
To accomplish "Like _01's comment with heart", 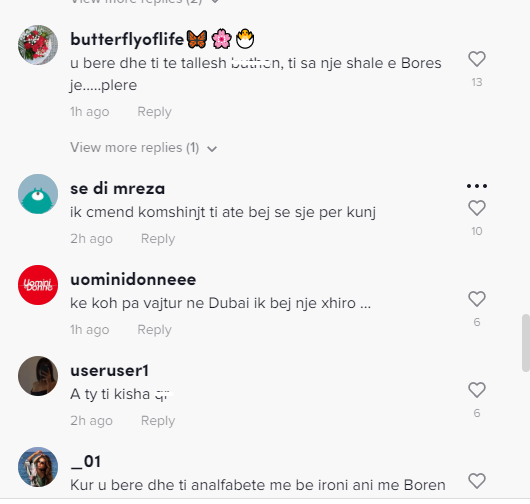I will coord(477,481).
